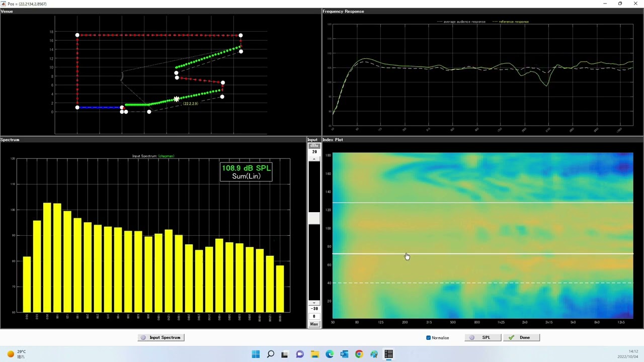Open the globe app icon on the taskbar
Viewport: 644px width, 362px height.
(374, 354)
